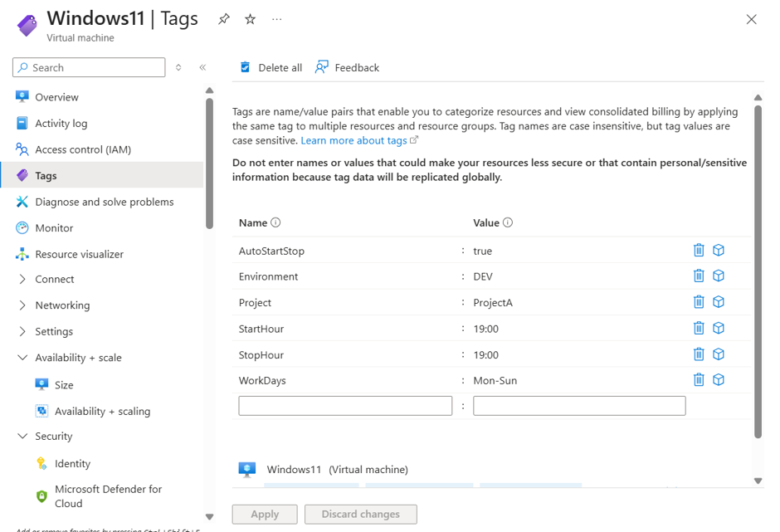Click the Apply button

click(265, 514)
